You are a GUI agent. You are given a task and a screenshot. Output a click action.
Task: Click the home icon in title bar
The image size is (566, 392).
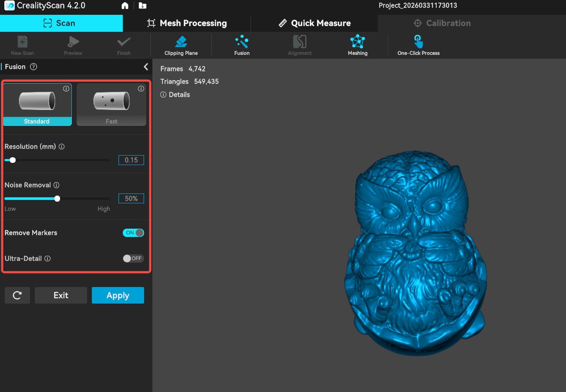click(x=125, y=6)
